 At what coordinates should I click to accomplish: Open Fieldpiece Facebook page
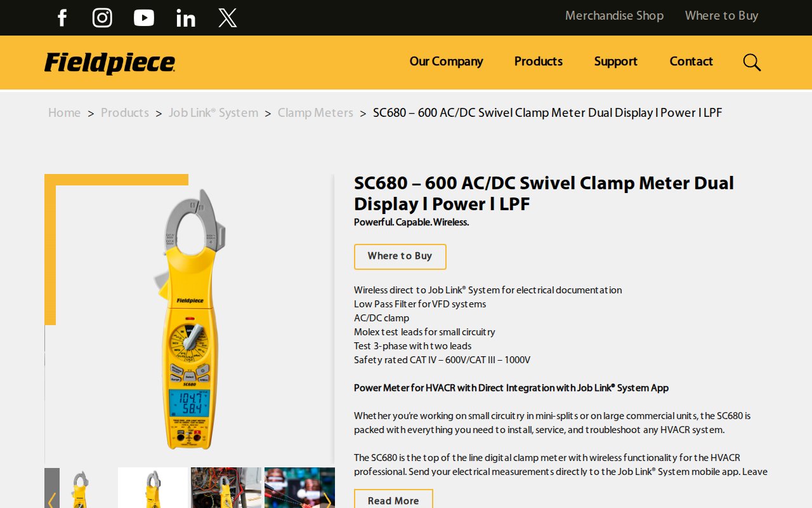click(x=62, y=18)
